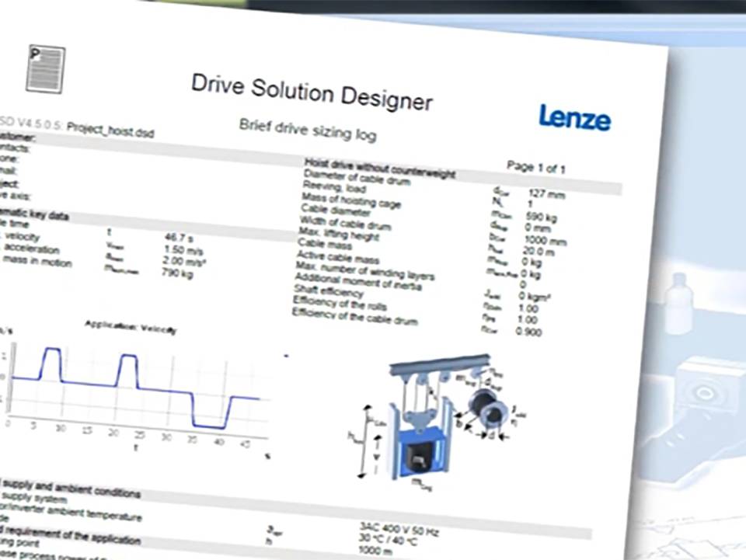Screen dimensions: 746x560
Task: Click the hoist mechanism diagram
Action: [x=437, y=421]
